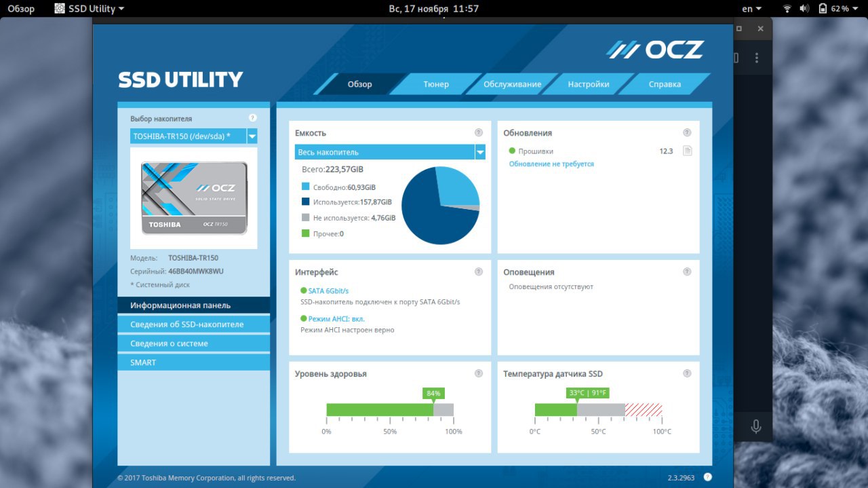
Task: Click green status dot beside Прошивки
Action: click(512, 151)
